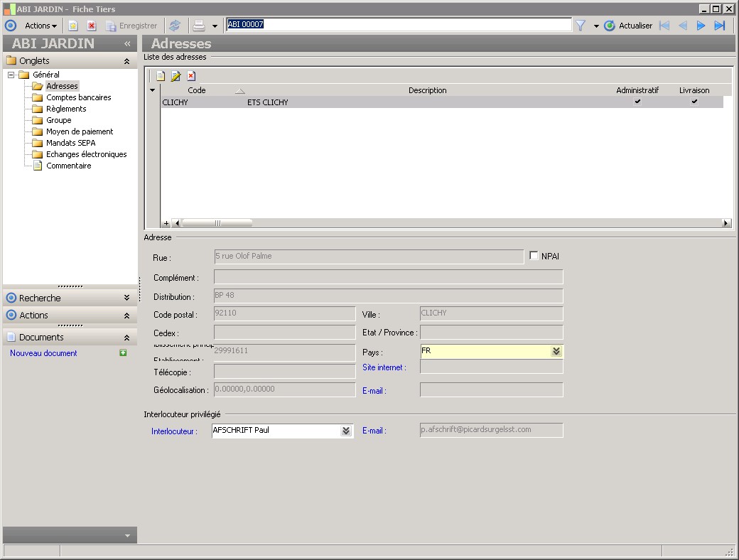Jump to the last record arrow

coord(720,26)
